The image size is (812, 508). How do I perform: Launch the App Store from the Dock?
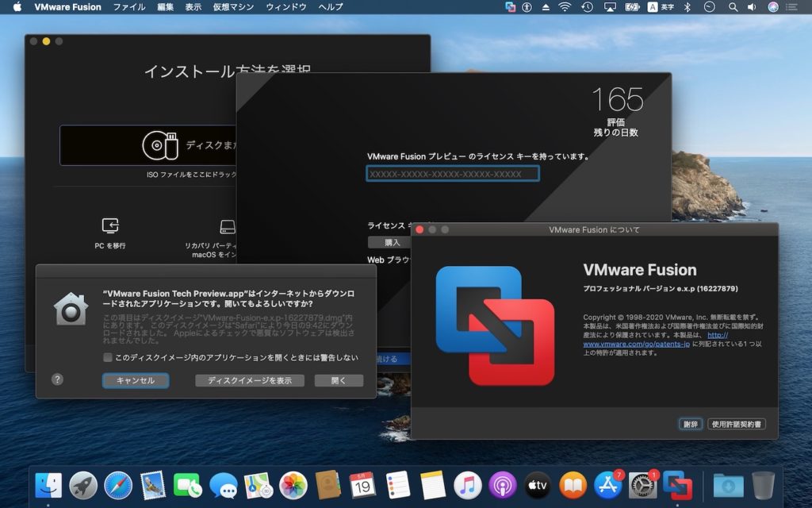607,485
